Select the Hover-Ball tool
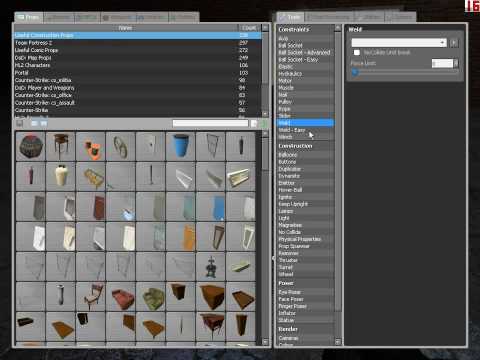The width and height of the screenshot is (480, 360). [305, 190]
